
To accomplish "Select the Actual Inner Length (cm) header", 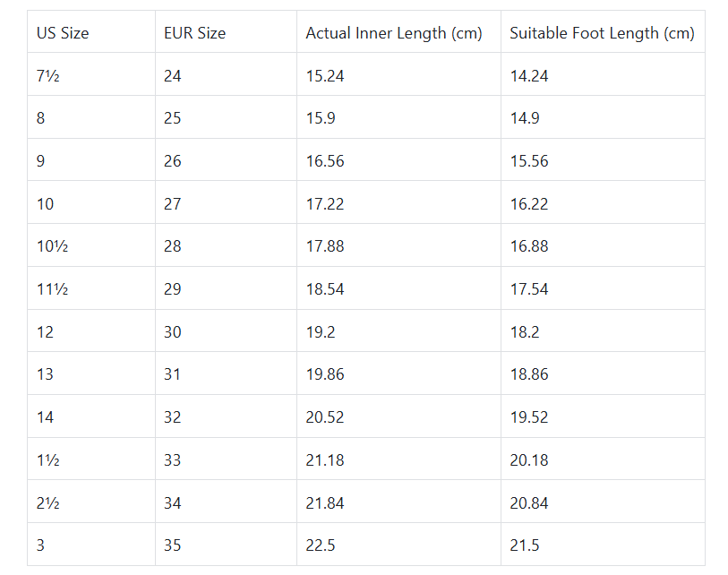I will pyautogui.click(x=394, y=33).
